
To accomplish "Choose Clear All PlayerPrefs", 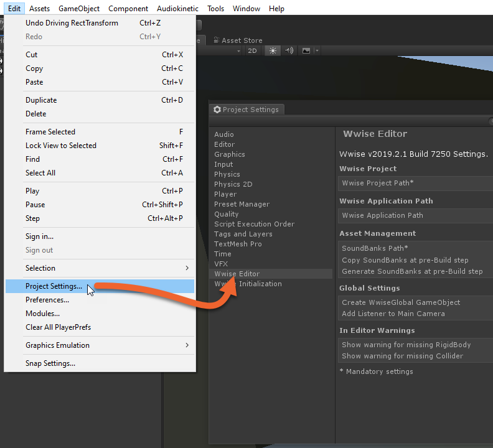I will 100,327.
